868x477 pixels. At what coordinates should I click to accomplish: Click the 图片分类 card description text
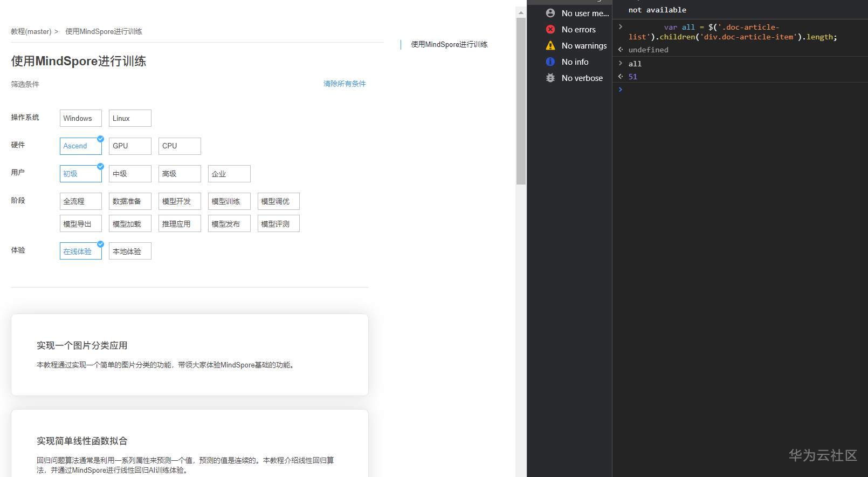click(166, 365)
